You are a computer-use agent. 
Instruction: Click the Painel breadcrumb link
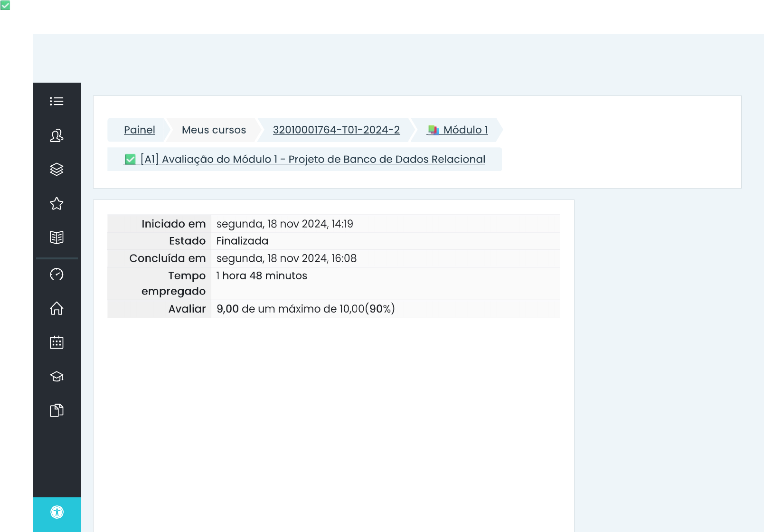[x=139, y=130]
